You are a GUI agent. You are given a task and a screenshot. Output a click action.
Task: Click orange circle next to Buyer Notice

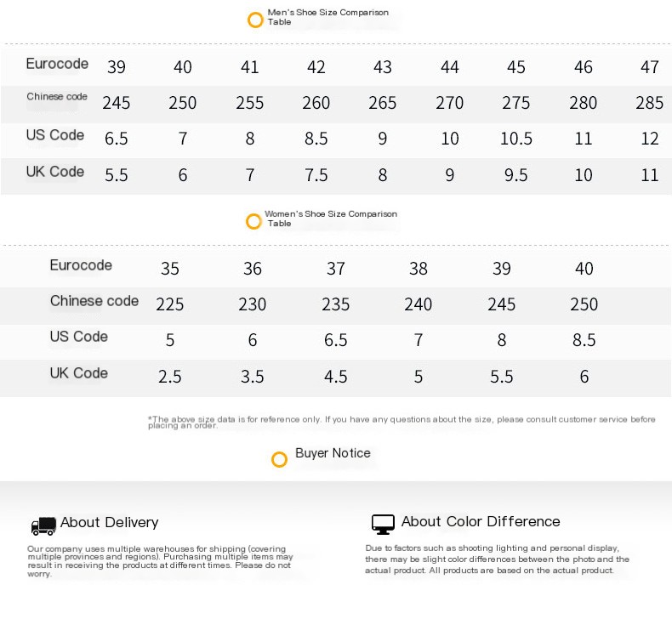[279, 459]
